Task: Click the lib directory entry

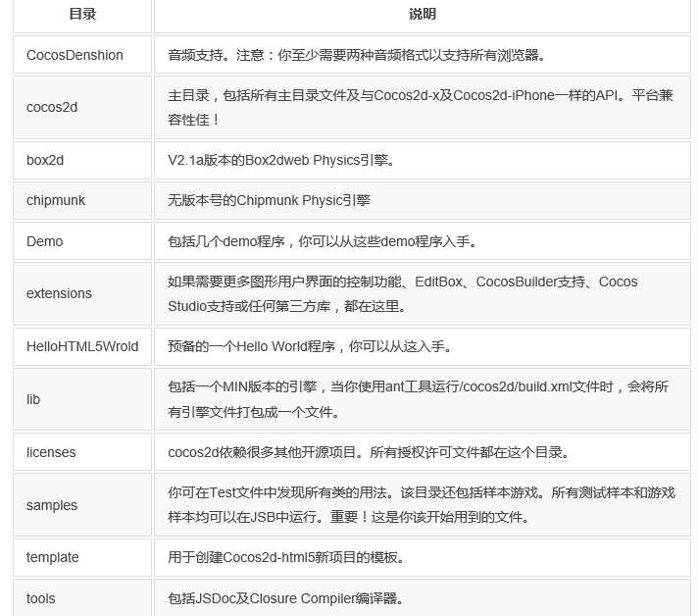Action: (33, 399)
